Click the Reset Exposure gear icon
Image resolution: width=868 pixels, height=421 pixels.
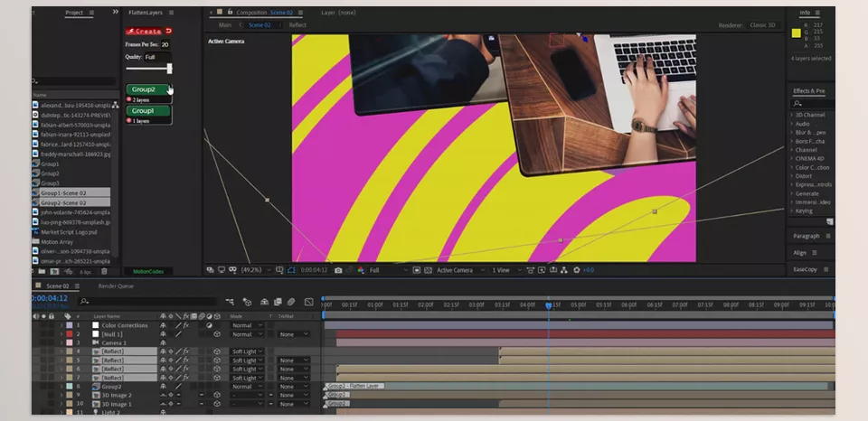[x=576, y=270]
